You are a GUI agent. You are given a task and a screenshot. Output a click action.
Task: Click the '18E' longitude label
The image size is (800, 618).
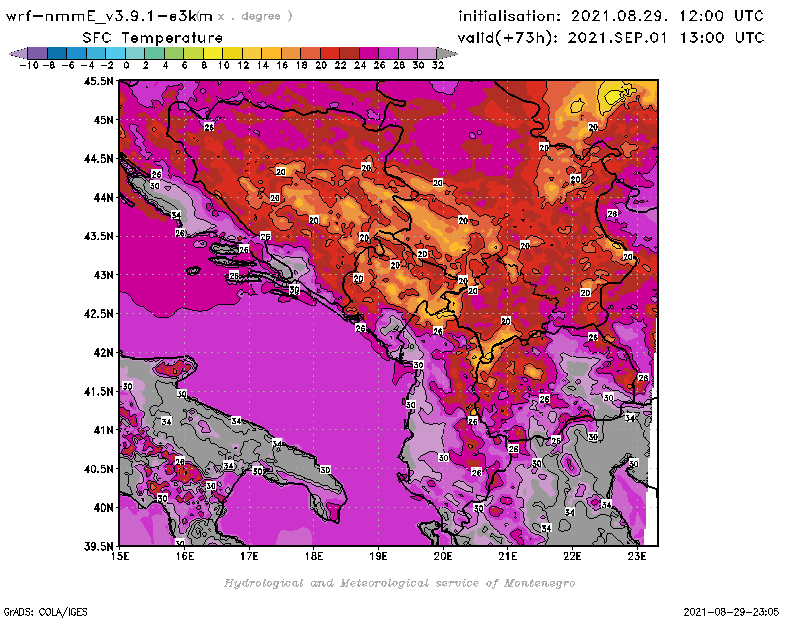point(314,556)
